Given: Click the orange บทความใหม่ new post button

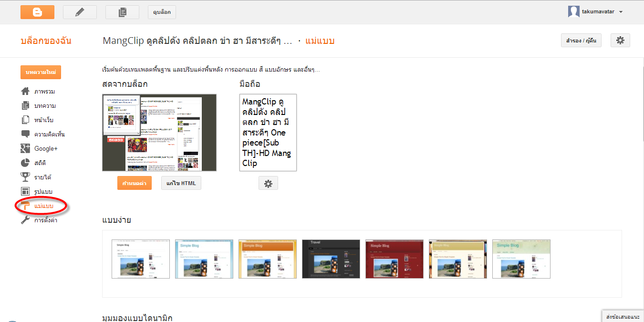Looking at the screenshot, I should 41,72.
